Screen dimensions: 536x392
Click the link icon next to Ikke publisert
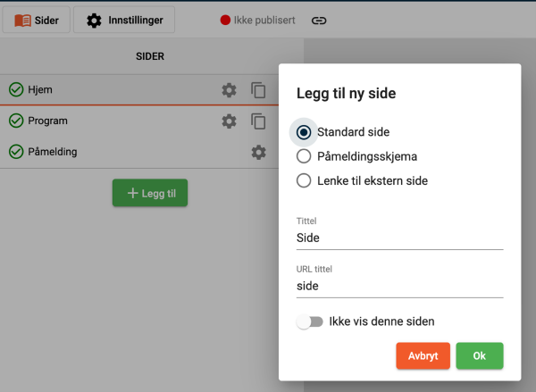pyautogui.click(x=319, y=21)
